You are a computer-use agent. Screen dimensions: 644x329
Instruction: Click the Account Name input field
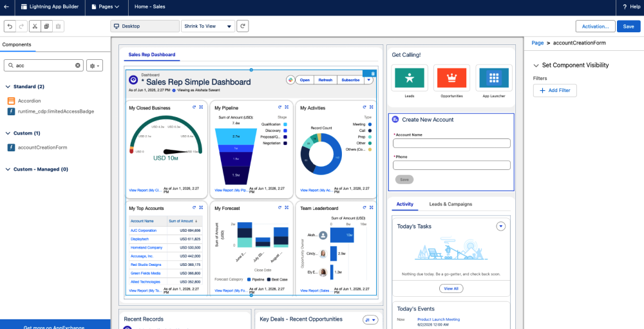(451, 144)
